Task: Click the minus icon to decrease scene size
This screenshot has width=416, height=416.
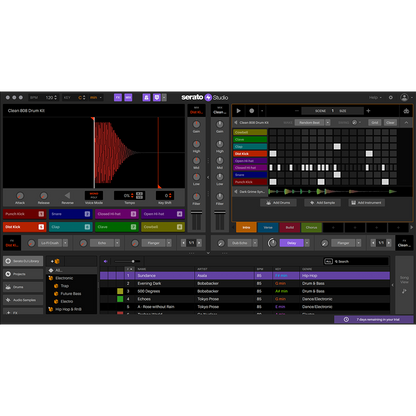Action: pos(297,111)
